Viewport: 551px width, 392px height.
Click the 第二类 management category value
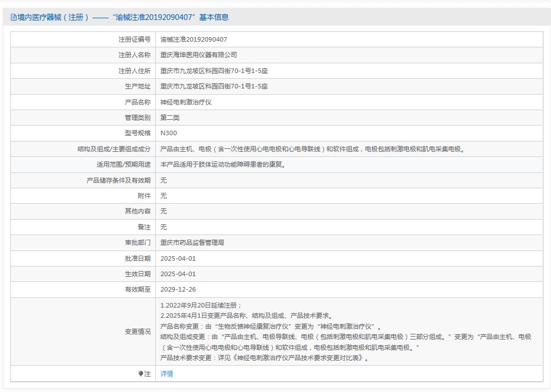[x=170, y=118]
